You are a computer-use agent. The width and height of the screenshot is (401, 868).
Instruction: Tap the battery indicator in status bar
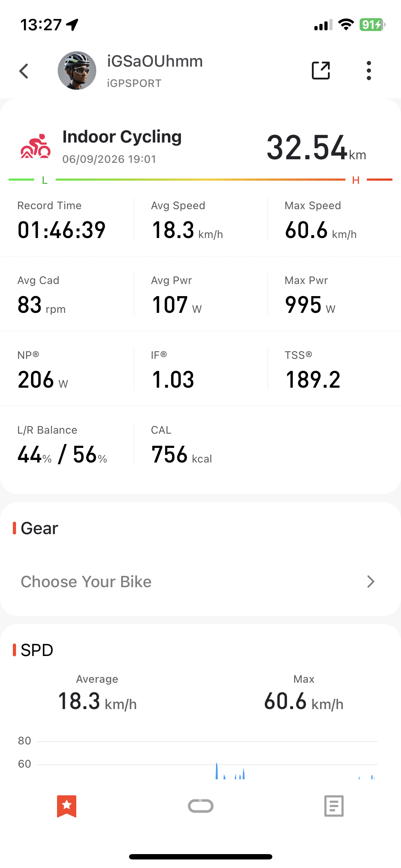[372, 25]
